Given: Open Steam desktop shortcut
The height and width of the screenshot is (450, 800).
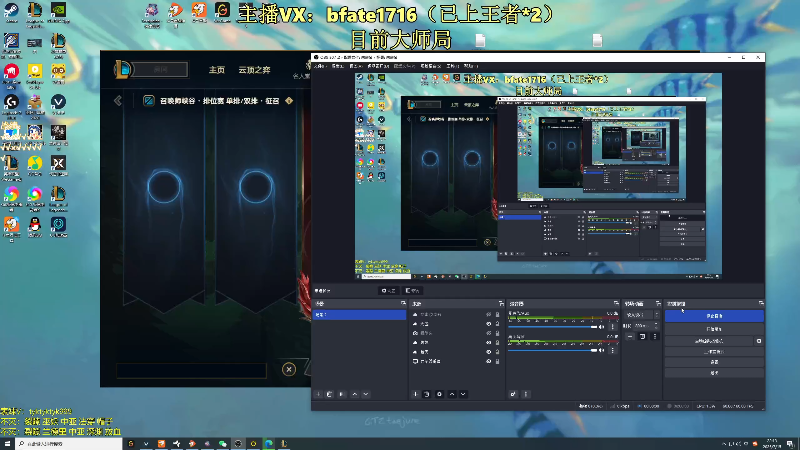Looking at the screenshot, I should (11, 12).
